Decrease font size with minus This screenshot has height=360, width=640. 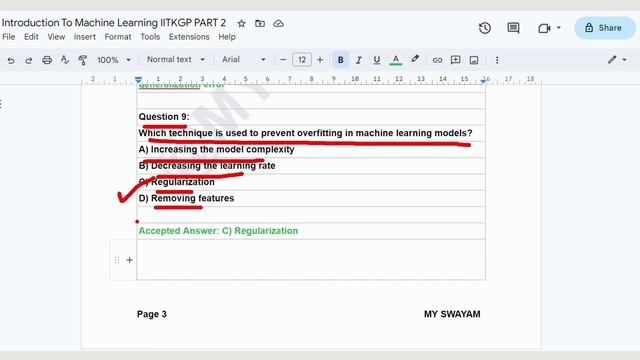(x=283, y=60)
